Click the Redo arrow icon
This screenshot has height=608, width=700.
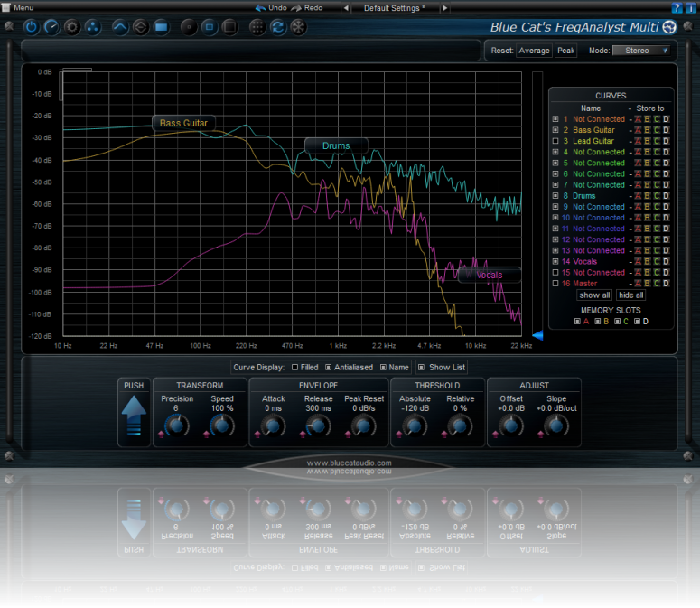(x=296, y=7)
